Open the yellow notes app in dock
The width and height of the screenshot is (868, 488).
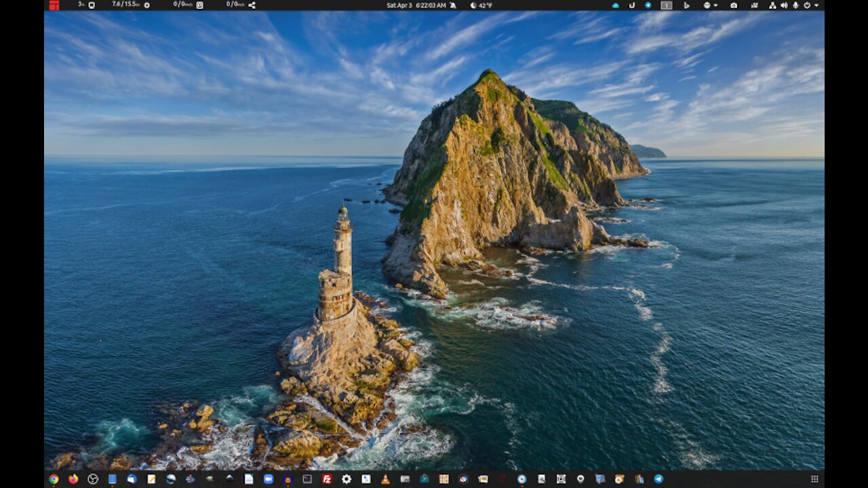tap(151, 479)
